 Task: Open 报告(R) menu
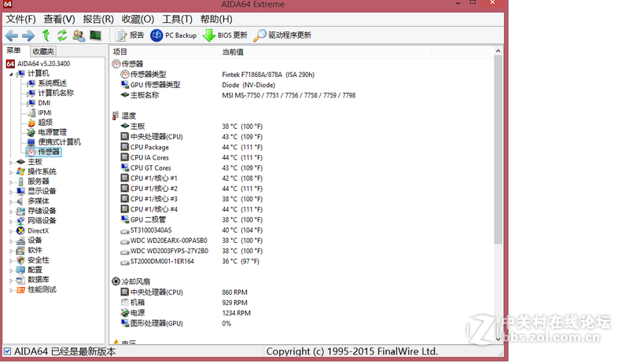[x=98, y=20]
